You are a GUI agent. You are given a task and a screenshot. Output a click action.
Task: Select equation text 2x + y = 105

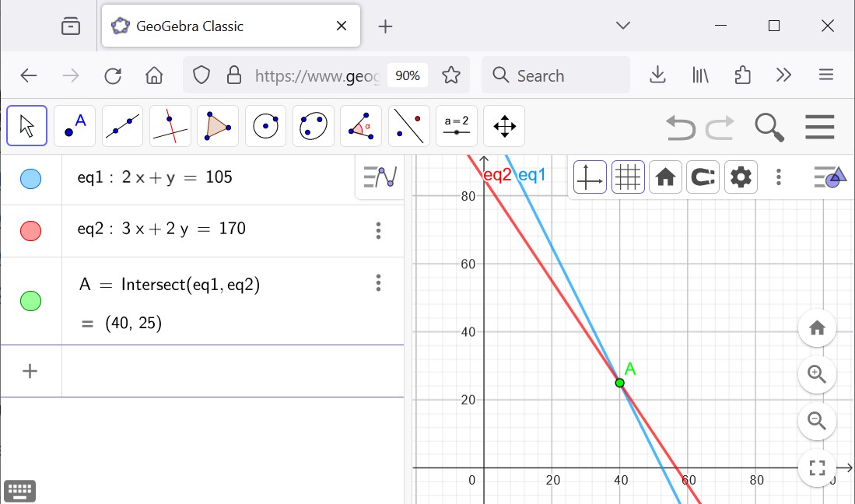(177, 177)
